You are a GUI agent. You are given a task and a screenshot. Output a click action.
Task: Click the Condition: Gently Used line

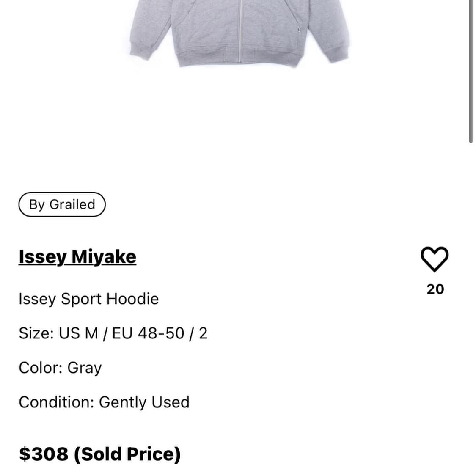click(x=104, y=402)
